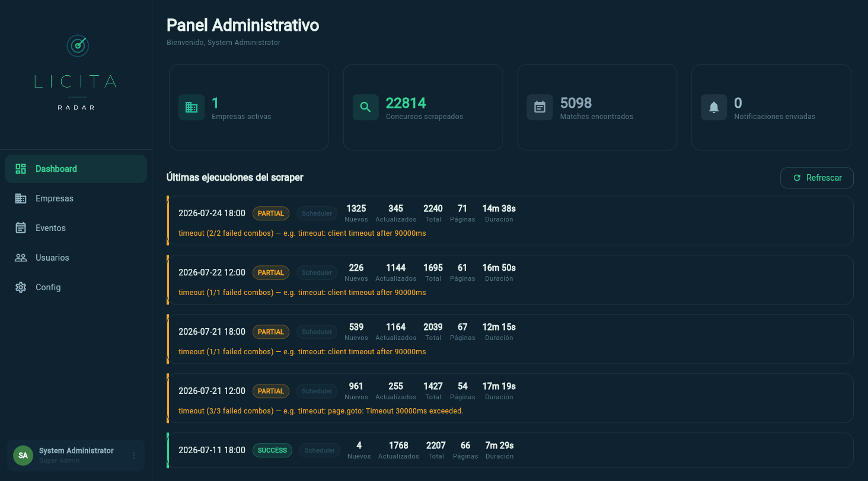868x481 pixels.
Task: Click the 5098 Matches encontrados value
Action: coord(576,103)
